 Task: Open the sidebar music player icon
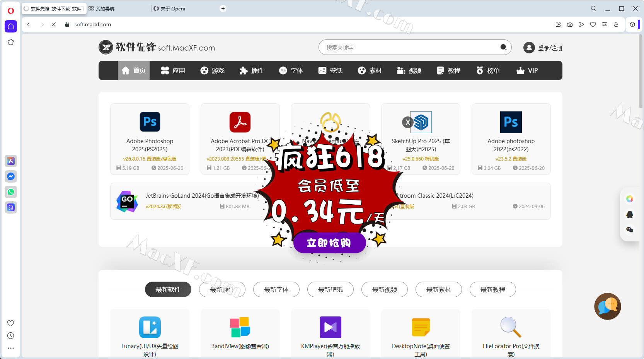pos(11,207)
